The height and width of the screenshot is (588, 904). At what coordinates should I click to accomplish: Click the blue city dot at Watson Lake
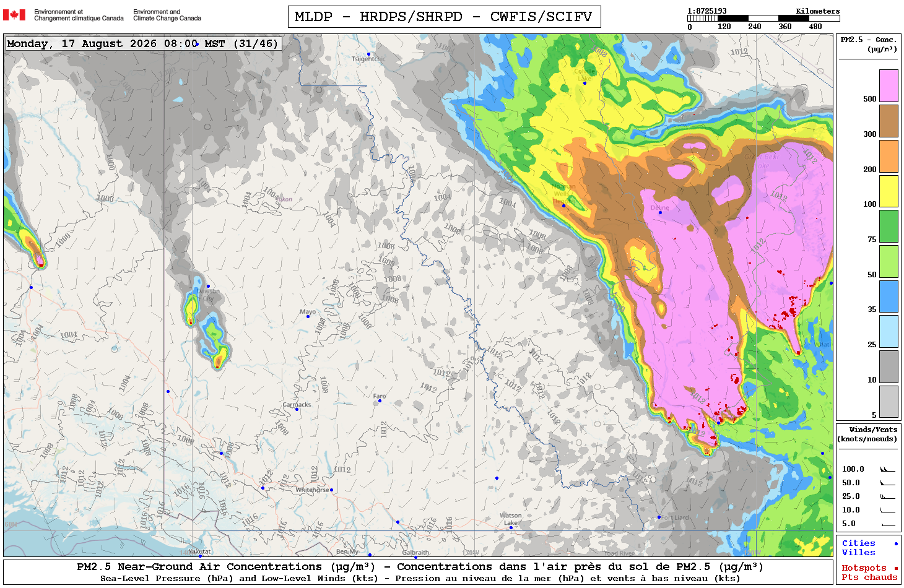point(511,528)
